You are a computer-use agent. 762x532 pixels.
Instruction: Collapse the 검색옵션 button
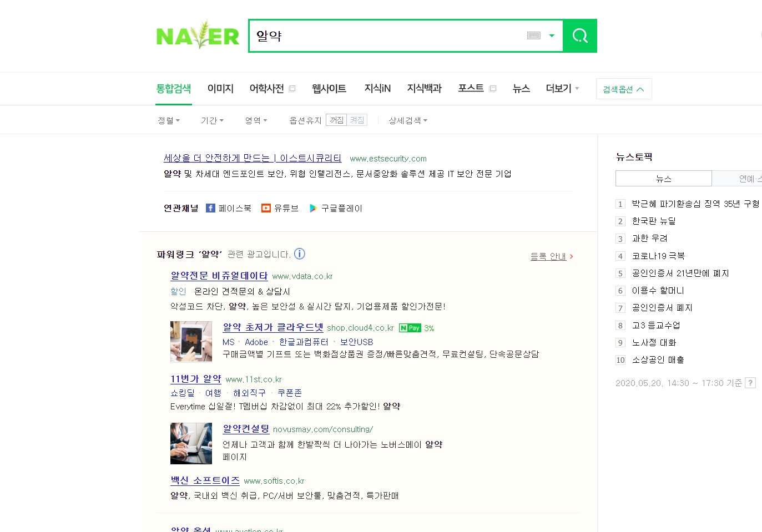[x=624, y=89]
